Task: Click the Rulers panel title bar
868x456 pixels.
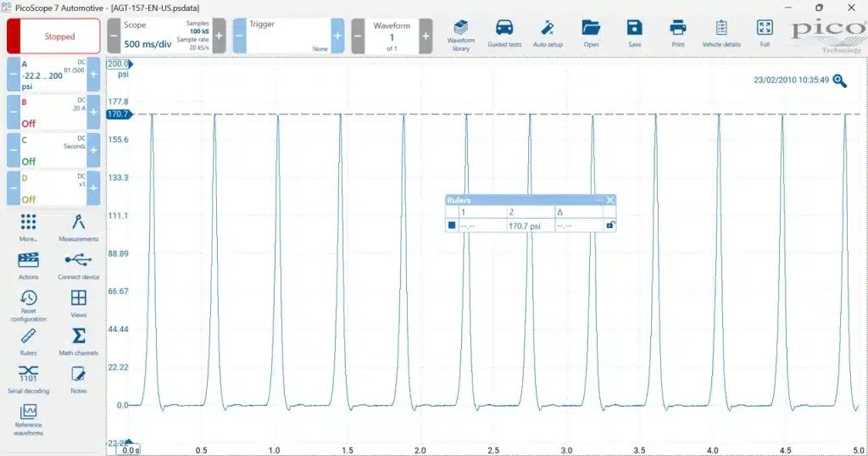Action: 520,200
